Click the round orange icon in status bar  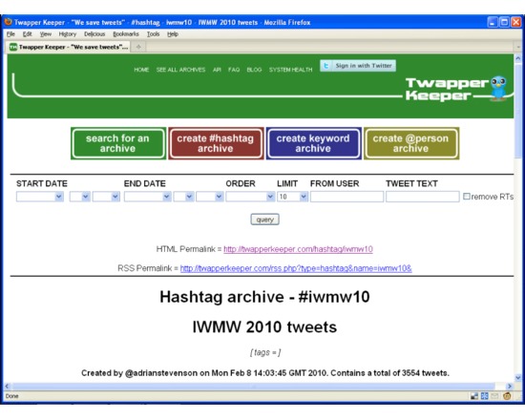point(507,396)
